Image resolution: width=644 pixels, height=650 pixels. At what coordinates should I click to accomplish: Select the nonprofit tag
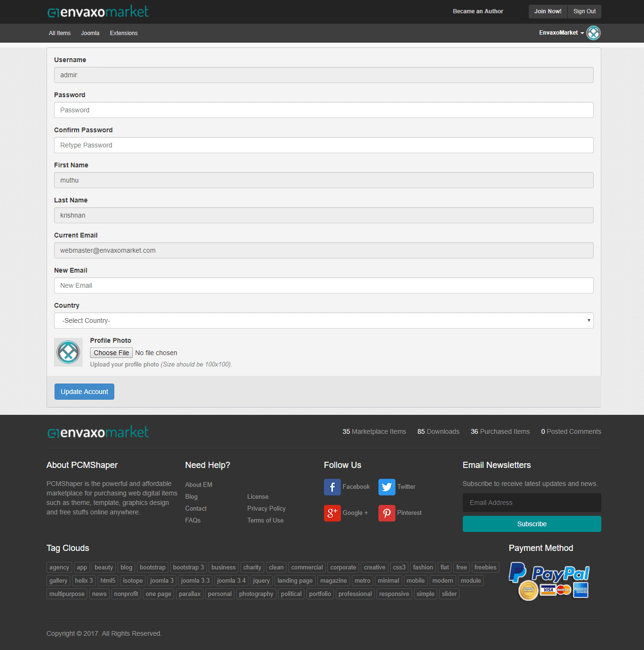coord(126,594)
